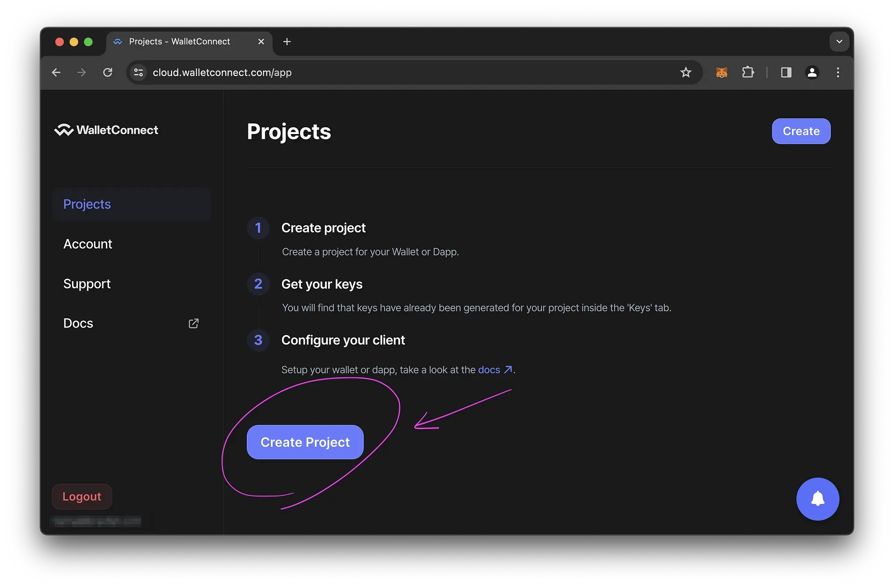Screen dimensions: 894x588
Task: Open the browser extensions puzzle icon
Action: tap(748, 72)
